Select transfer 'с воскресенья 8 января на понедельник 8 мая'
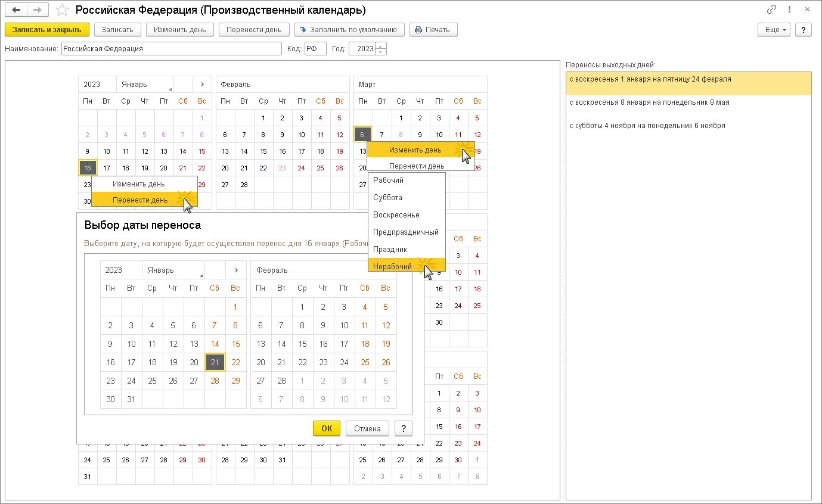Viewport: 822px width, 504px height. coord(688,107)
